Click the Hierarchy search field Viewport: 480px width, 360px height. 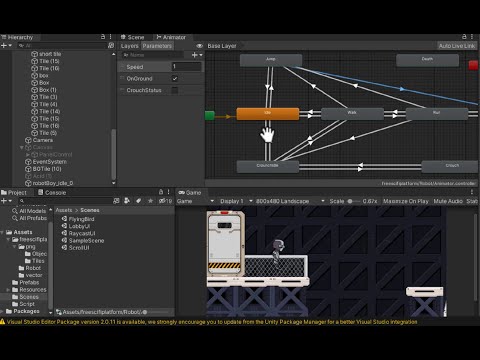[62, 45]
